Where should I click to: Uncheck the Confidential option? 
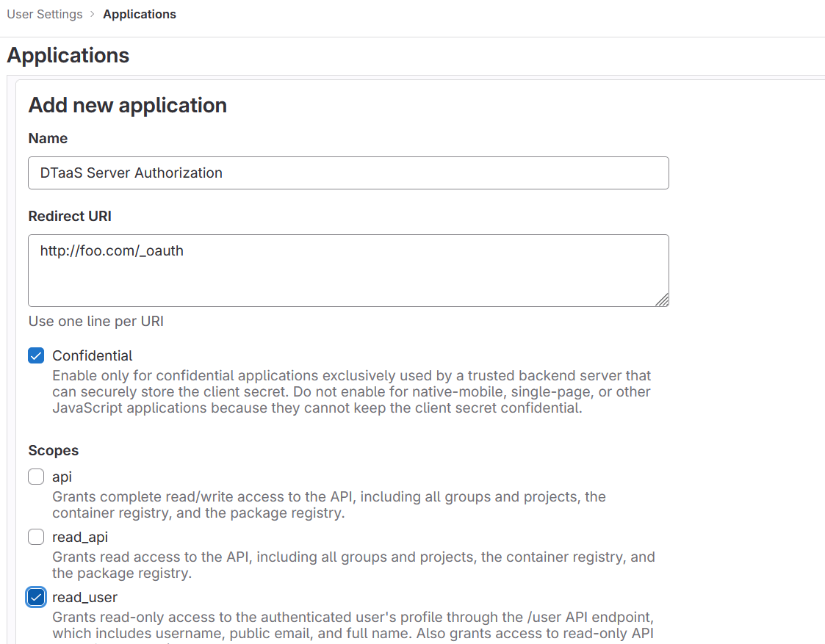[36, 355]
